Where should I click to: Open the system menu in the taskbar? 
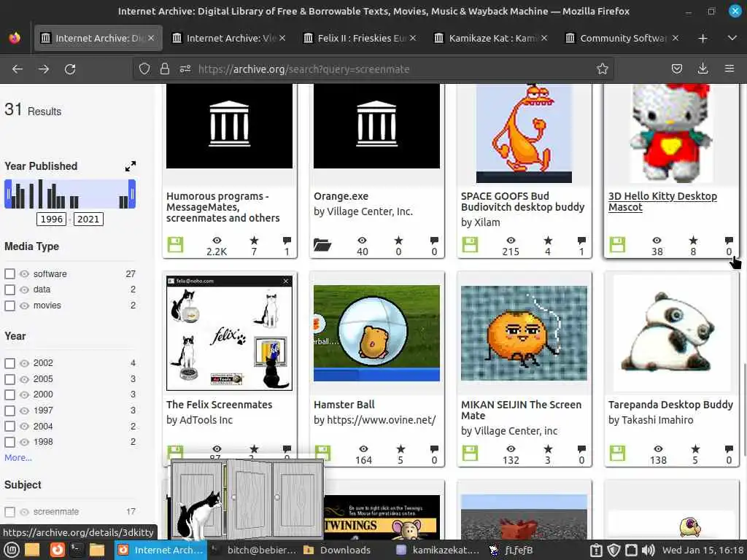click(x=12, y=550)
